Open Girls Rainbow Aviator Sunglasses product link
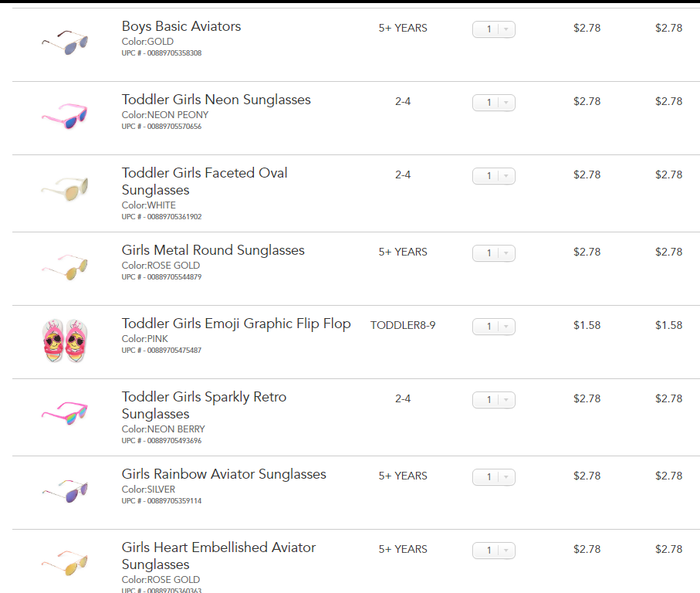This screenshot has width=700, height=593. pyautogui.click(x=224, y=474)
